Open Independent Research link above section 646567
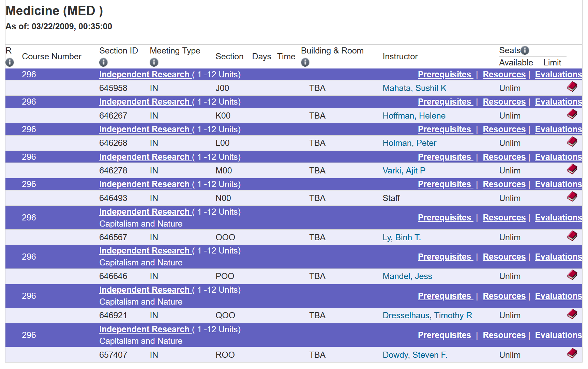588x369 pixels. [145, 212]
